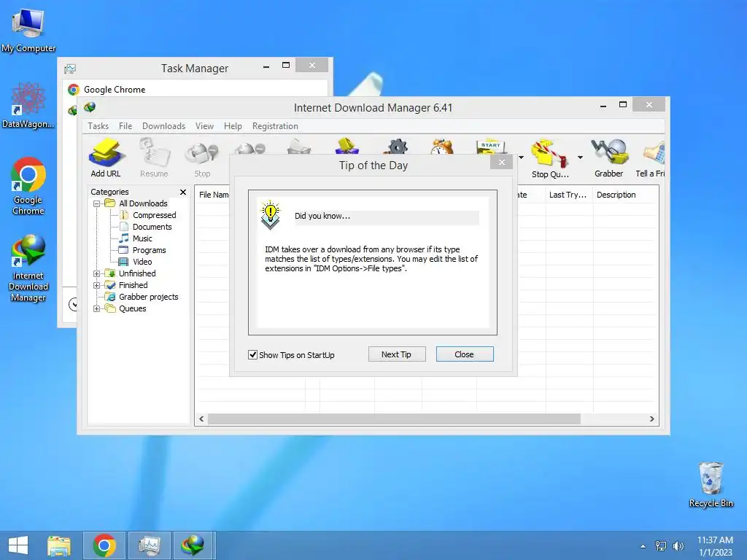Click the File Name column header
The image size is (747, 560).
(214, 195)
